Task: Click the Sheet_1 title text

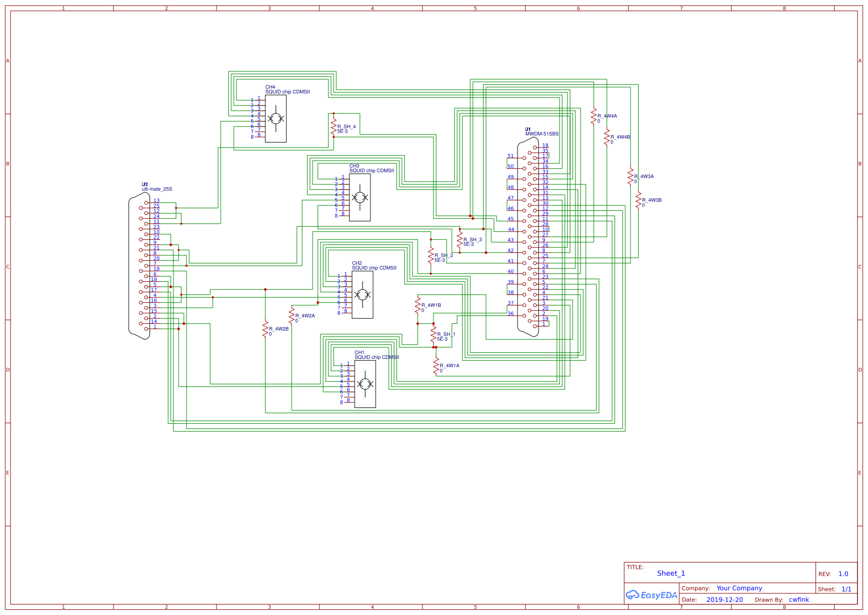Action: pos(671,573)
